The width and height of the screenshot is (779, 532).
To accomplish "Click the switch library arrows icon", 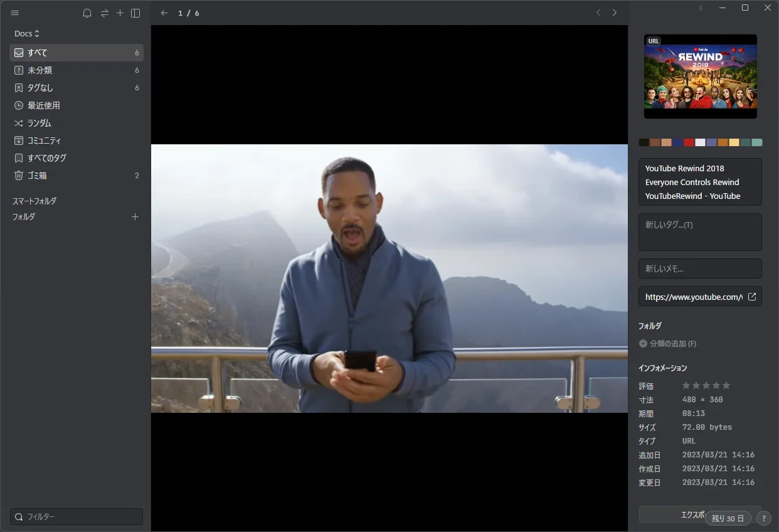I will 105,13.
